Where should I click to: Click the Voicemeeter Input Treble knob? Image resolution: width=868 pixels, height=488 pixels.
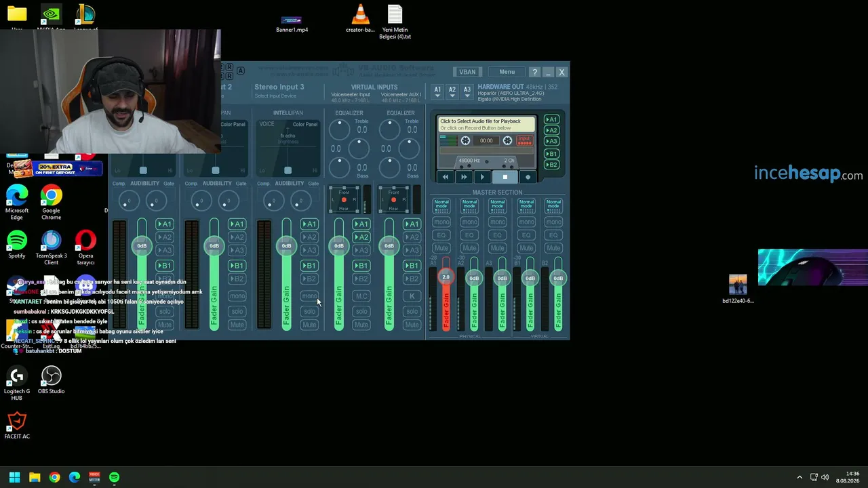[x=339, y=128]
